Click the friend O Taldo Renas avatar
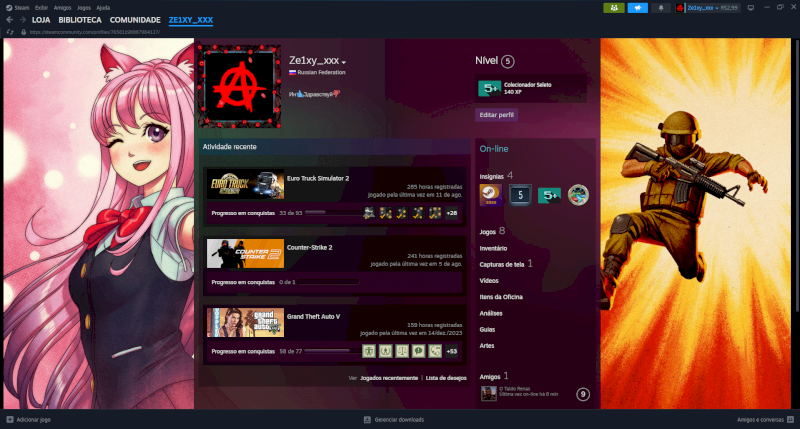 488,393
